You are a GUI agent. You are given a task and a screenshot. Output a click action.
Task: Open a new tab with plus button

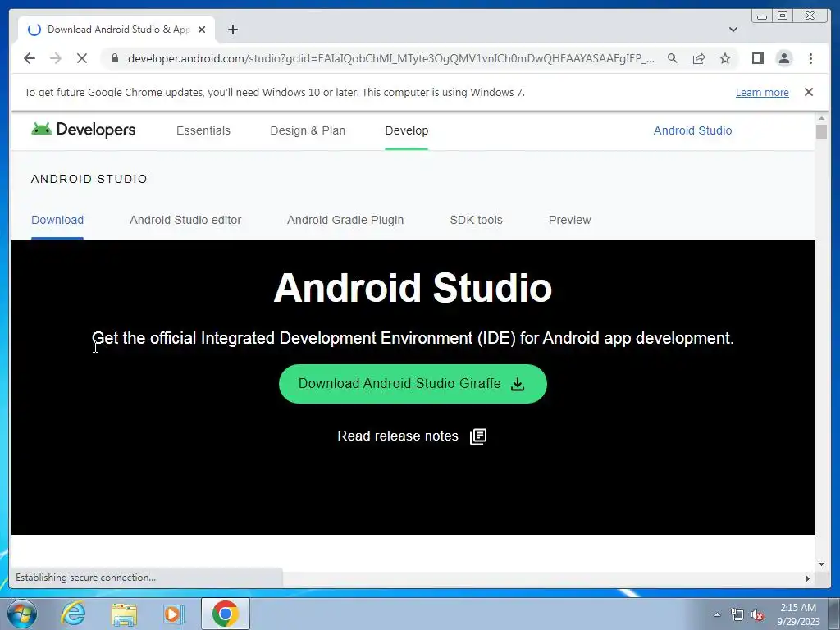[232, 30]
